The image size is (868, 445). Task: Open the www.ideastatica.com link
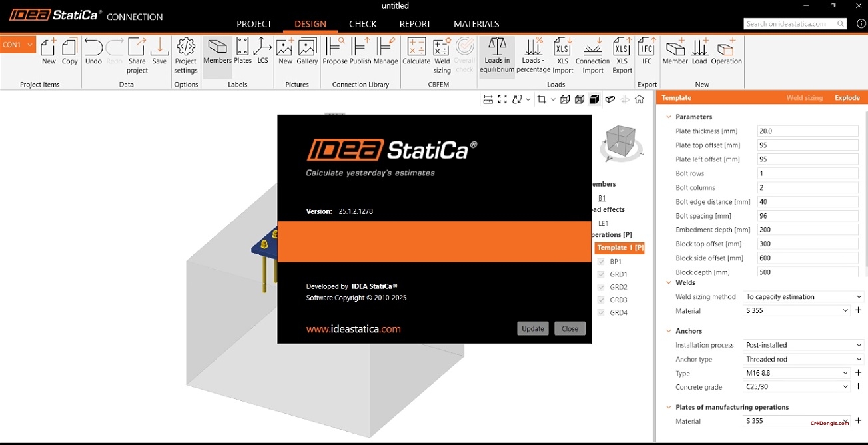pyautogui.click(x=353, y=329)
